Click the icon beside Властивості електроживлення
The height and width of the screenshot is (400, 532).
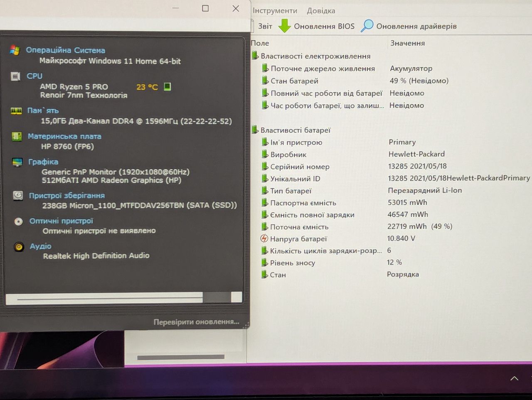(255, 55)
